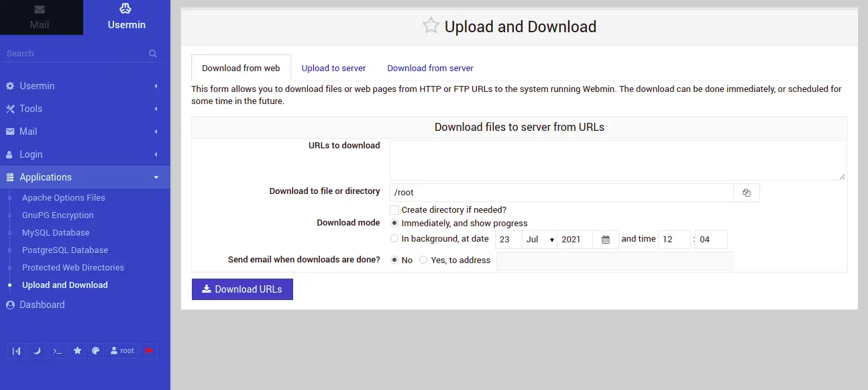Screen dimensions: 868x390
Task: Open Protected Web Directories module
Action: [73, 268]
